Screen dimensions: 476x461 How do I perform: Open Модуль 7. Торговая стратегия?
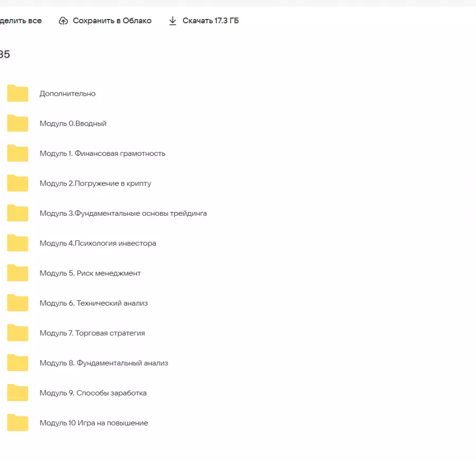tap(92, 334)
